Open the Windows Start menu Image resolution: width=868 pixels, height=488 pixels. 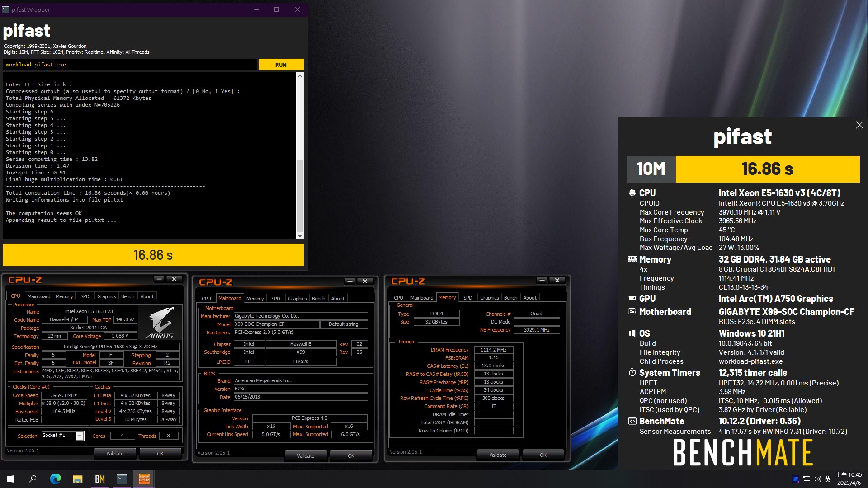(x=11, y=479)
